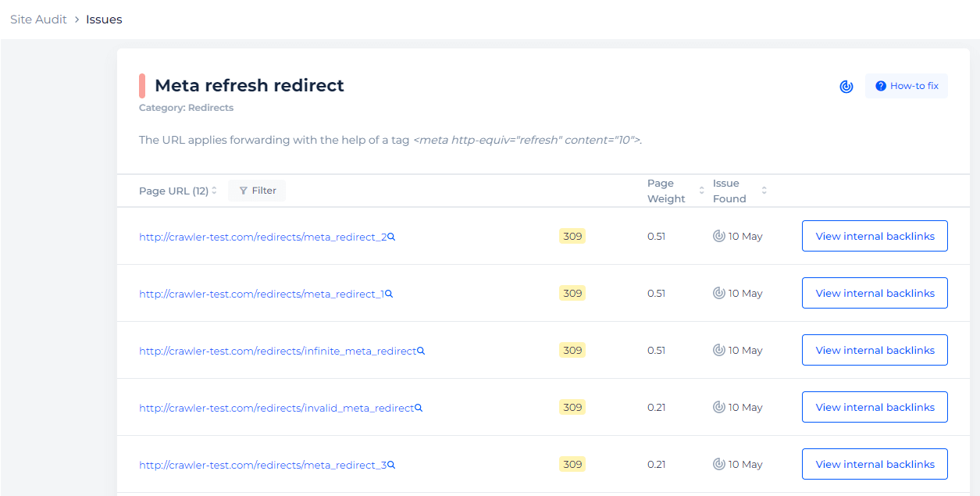Inspect meta_redirect_1 with magnifier icon
This screenshot has width=980, height=496.
click(x=389, y=294)
